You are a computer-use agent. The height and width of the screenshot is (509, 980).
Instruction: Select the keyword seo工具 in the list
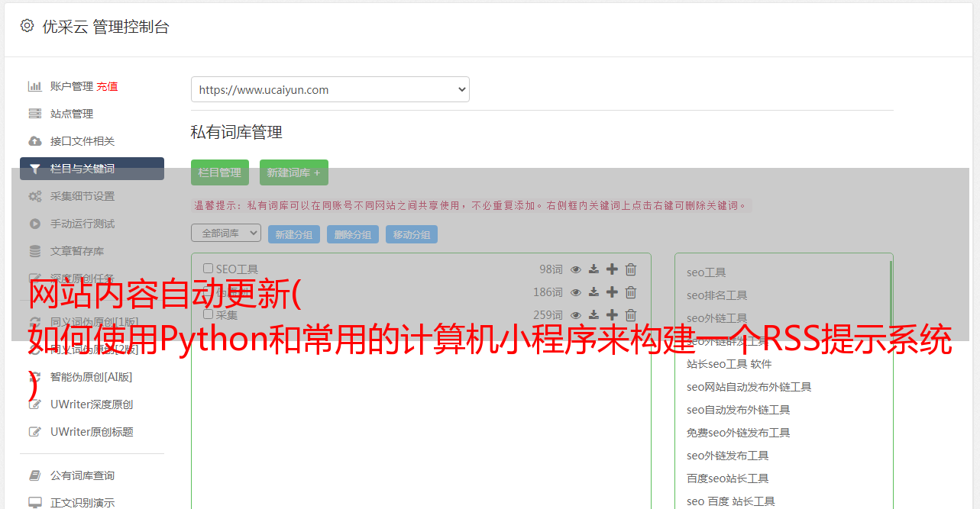[x=707, y=272]
